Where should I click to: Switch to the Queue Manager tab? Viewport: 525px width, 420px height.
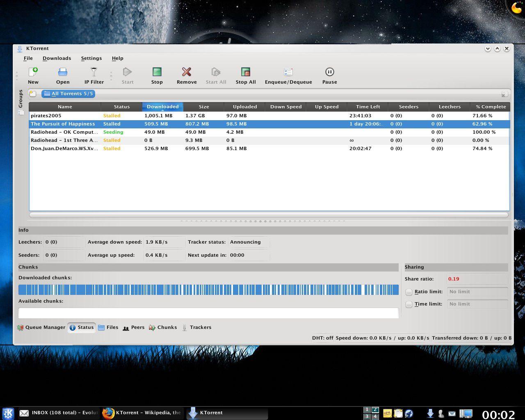tap(41, 327)
